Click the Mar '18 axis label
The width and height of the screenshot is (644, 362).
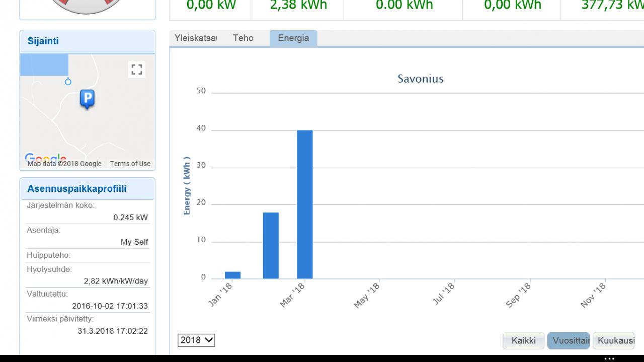pos(293,295)
